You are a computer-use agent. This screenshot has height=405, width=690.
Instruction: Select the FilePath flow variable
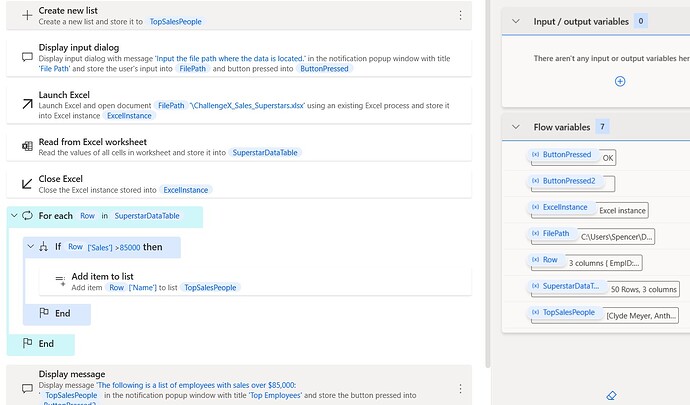[x=551, y=233]
